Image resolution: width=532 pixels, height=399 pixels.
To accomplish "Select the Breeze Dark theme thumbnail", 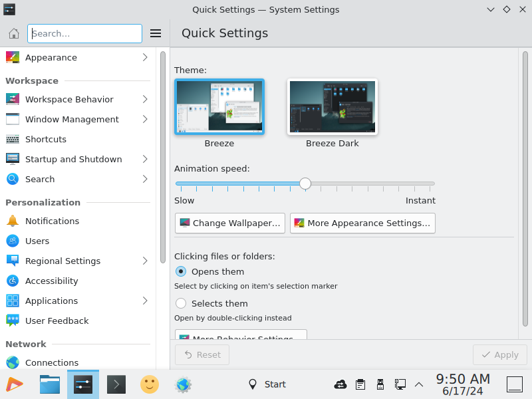I will click(332, 107).
